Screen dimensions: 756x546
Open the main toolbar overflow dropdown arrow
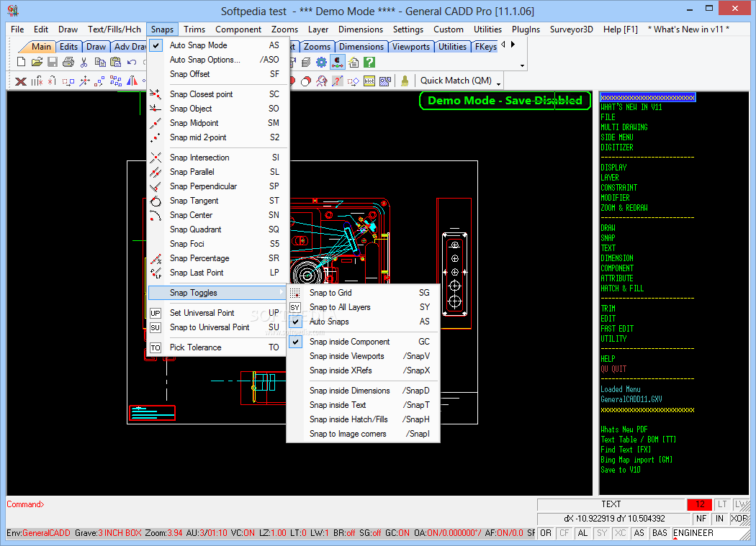(522, 65)
